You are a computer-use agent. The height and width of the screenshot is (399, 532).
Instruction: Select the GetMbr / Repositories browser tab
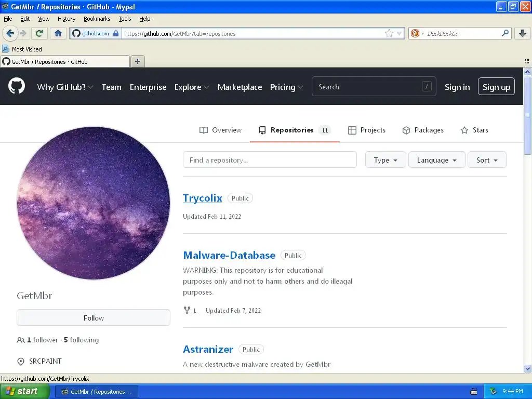(x=65, y=61)
